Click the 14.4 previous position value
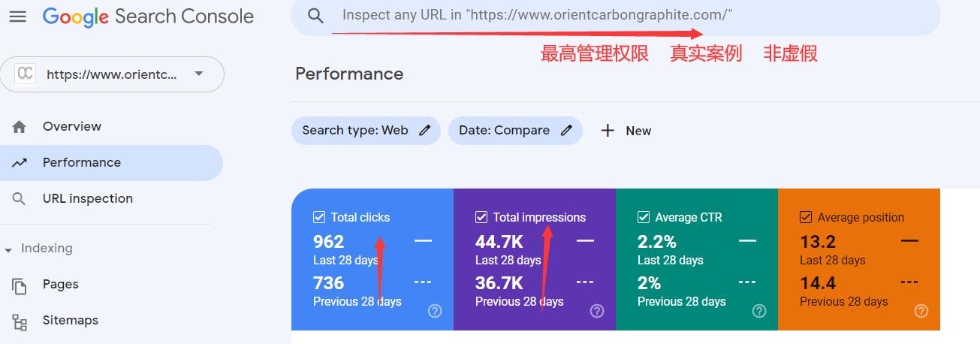 818,283
